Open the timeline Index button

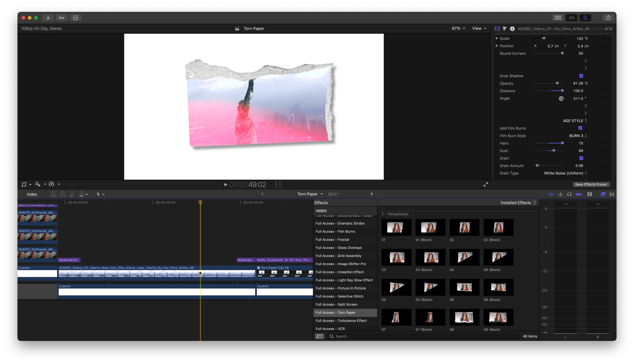pos(32,194)
